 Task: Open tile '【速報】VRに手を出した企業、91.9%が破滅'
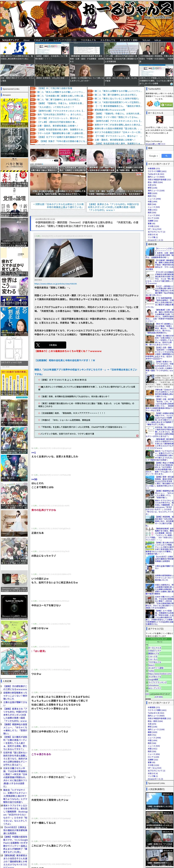[121, 75]
